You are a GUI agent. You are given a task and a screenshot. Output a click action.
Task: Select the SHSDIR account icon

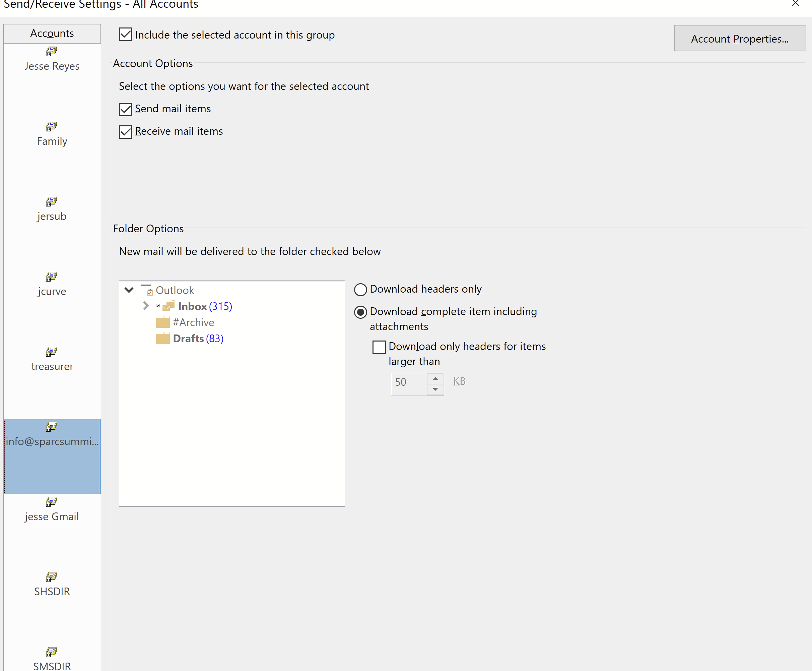52,577
